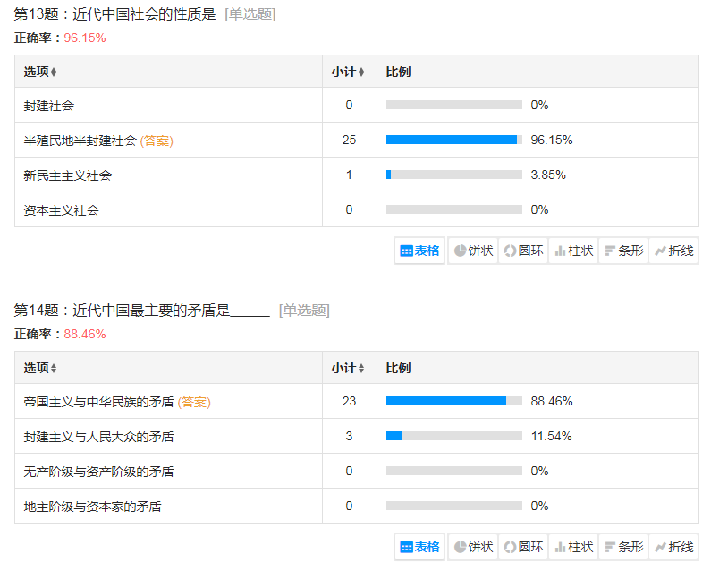Sort question 14 by 选项 column
Viewport: 728px width, 588px height.
coord(40,368)
